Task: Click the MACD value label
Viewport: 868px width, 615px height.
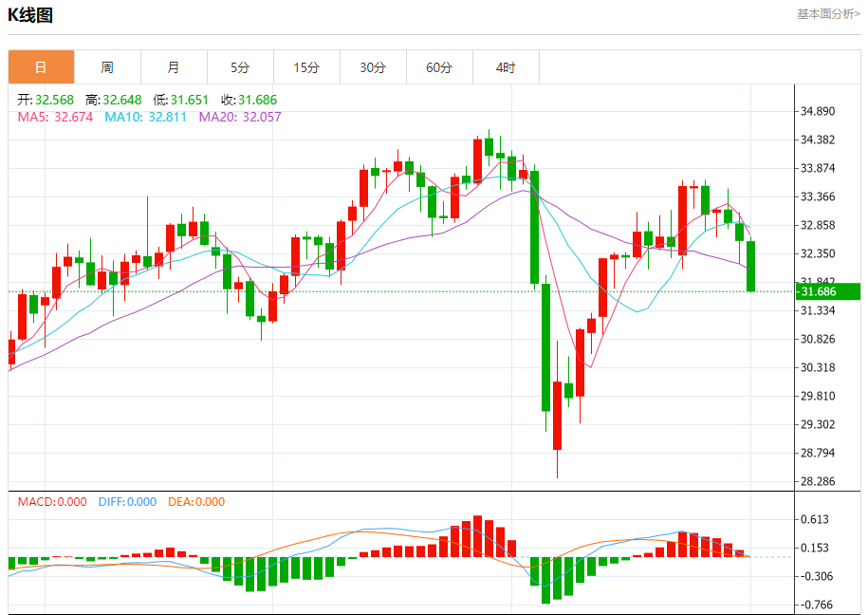Action: point(52,502)
